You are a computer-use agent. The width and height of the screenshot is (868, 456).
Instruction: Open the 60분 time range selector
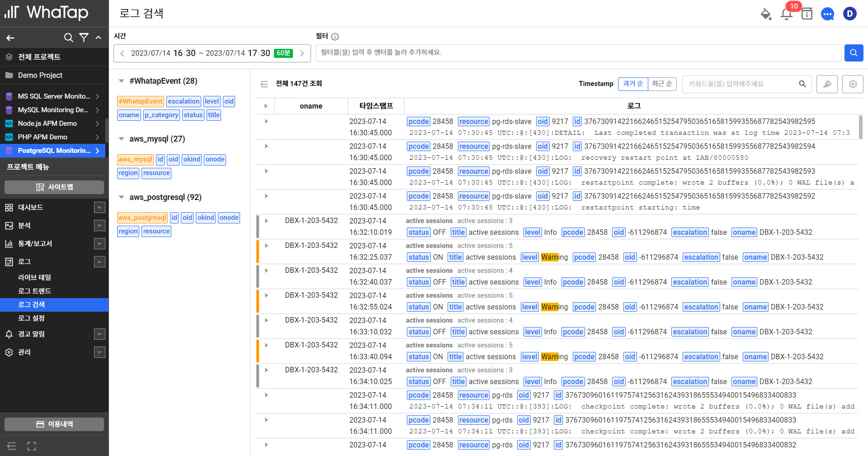(x=283, y=53)
